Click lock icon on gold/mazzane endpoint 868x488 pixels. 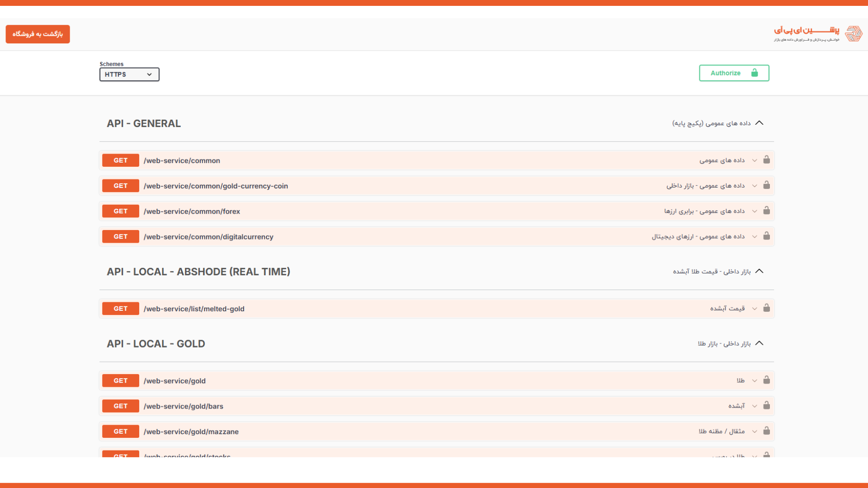coord(766,431)
